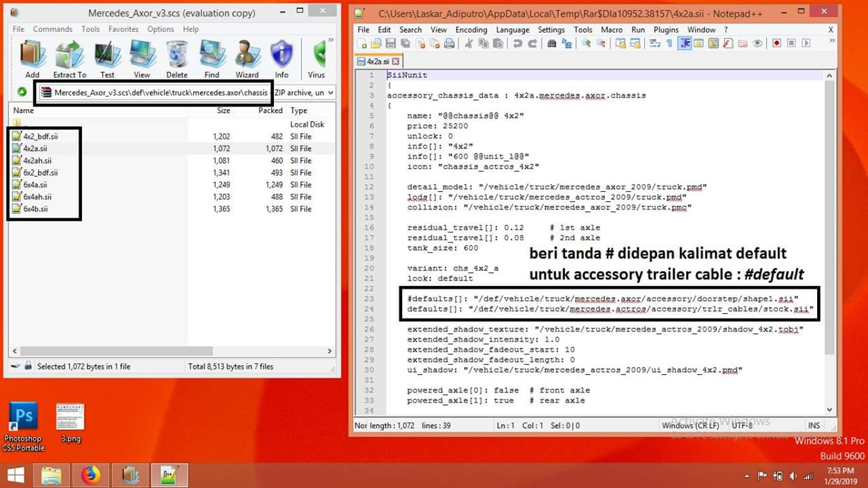Sort WinRAR list by Packed column header
Image resolution: width=868 pixels, height=488 pixels.
(271, 110)
